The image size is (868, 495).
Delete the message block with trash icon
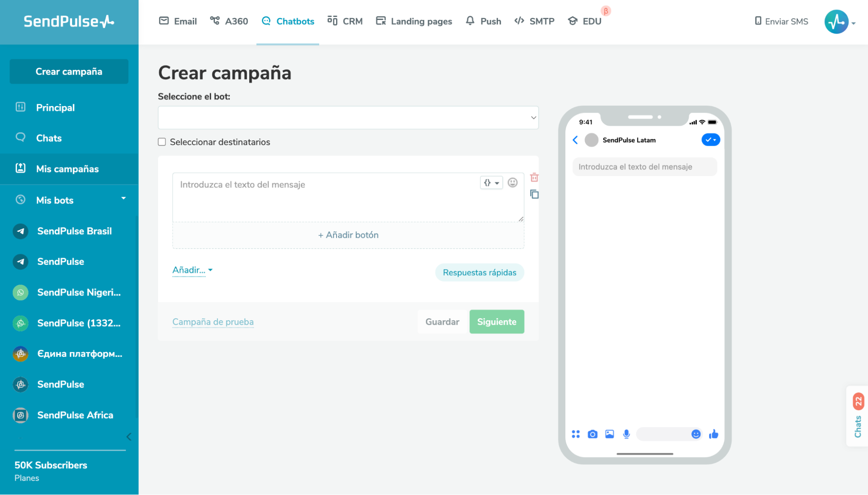(535, 178)
